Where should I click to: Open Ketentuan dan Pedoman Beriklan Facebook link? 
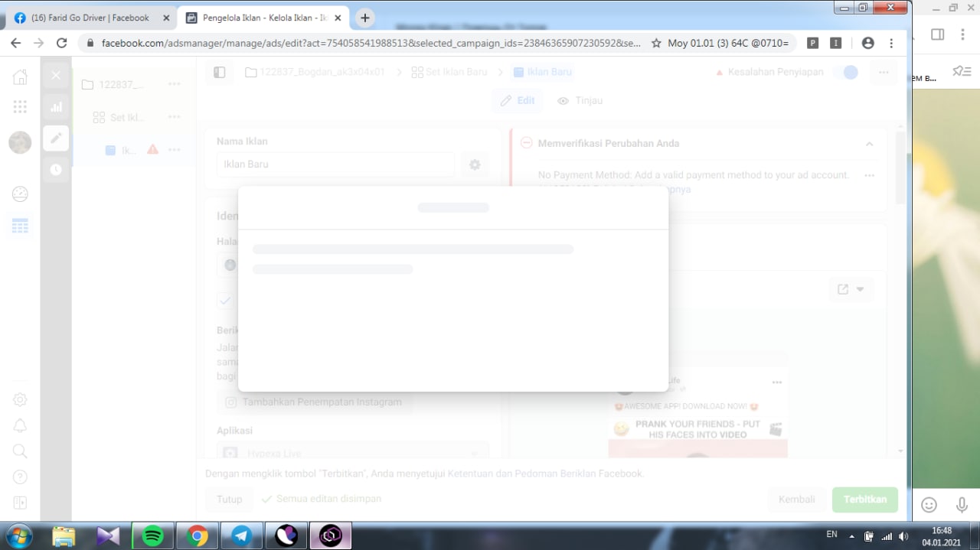545,474
